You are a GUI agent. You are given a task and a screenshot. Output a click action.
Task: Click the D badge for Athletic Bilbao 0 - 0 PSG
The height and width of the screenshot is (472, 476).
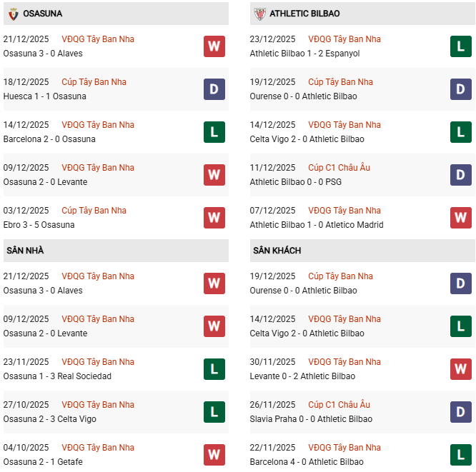(x=461, y=175)
